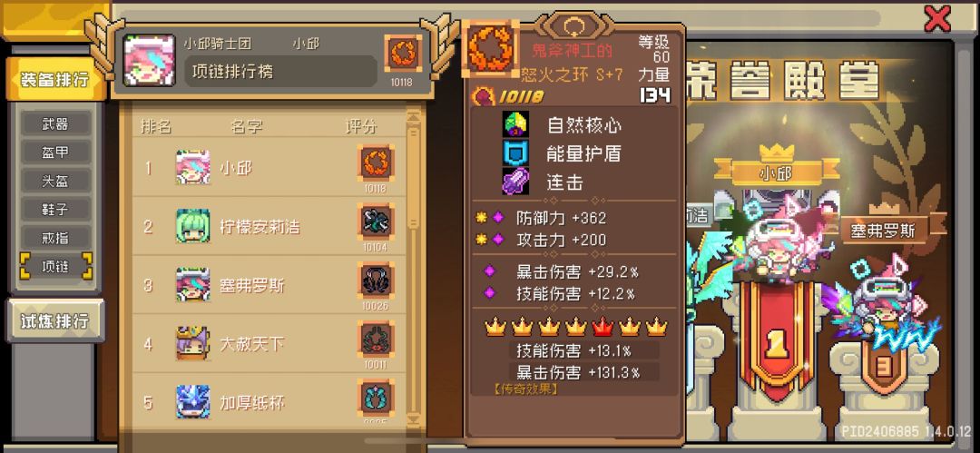Image resolution: width=980 pixels, height=453 pixels.
Task: Select 武器 ranking category
Action: pos(55,124)
